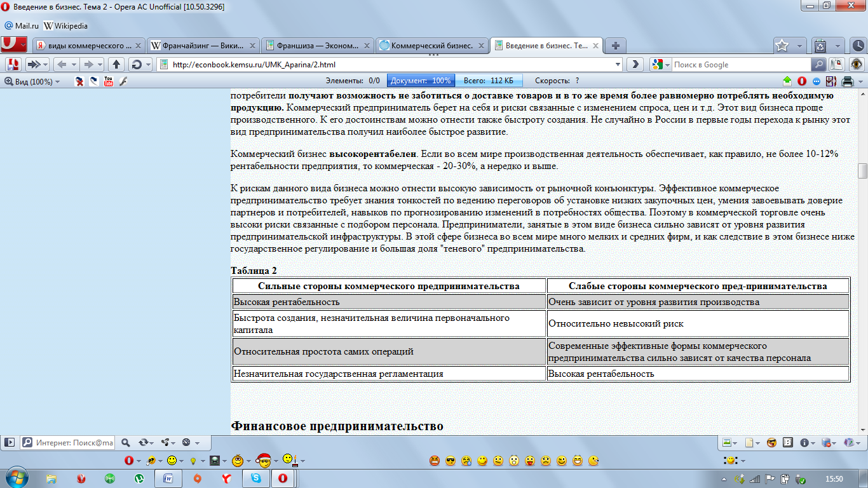Screen dimensions: 868x488
Task: Click the magnifier icon beside Mail.ru search
Action: (x=125, y=442)
